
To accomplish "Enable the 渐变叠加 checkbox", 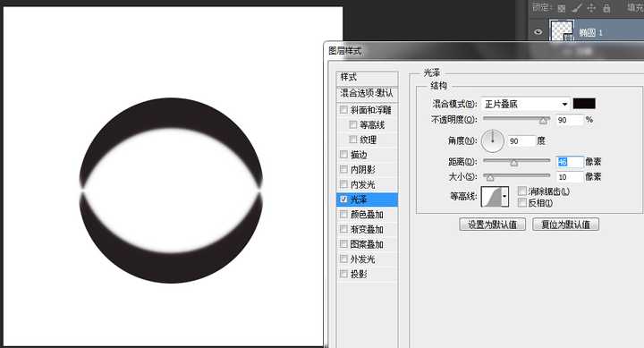I will click(343, 229).
